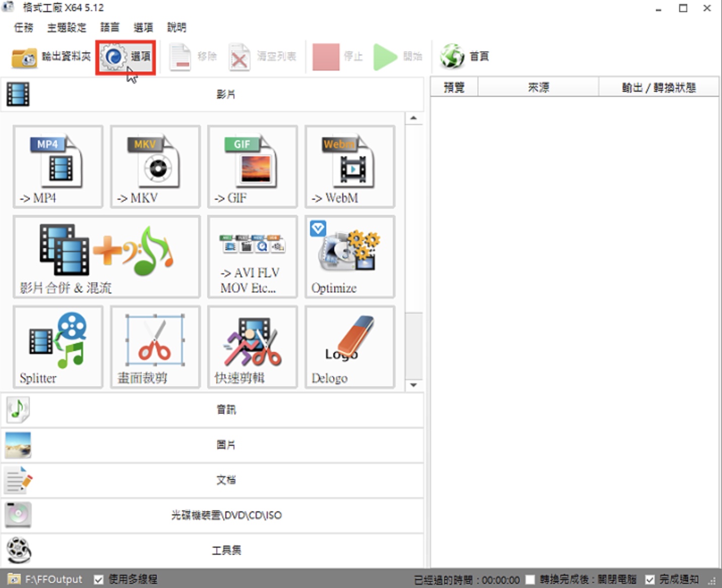
Task: Toggle the 使用多線程 checkbox
Action: [x=99, y=579]
